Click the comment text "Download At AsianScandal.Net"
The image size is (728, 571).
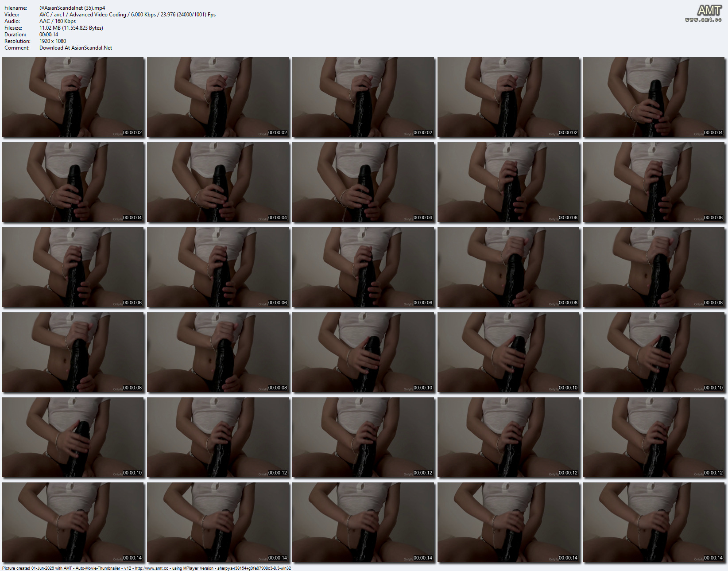click(x=76, y=48)
